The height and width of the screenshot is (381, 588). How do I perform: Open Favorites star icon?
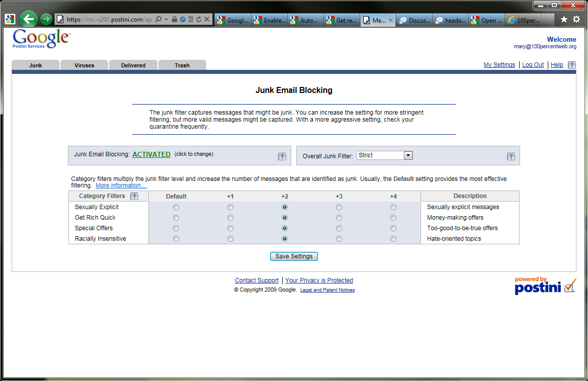click(564, 20)
